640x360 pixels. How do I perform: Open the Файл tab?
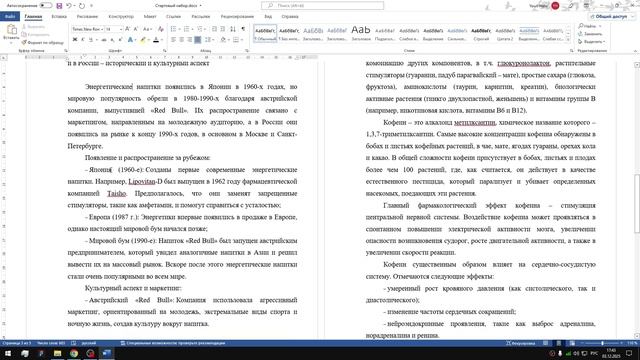coord(10,17)
